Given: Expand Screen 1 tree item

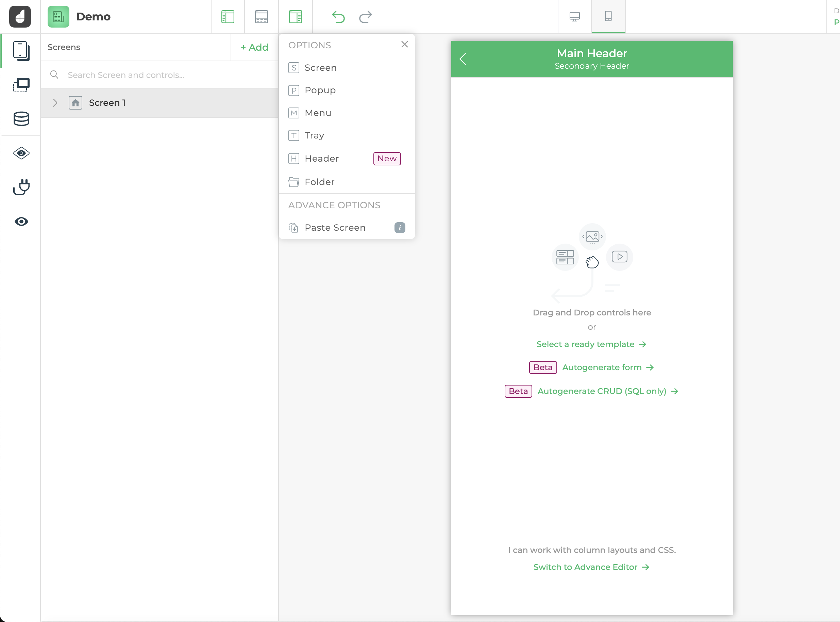Looking at the screenshot, I should tap(55, 102).
